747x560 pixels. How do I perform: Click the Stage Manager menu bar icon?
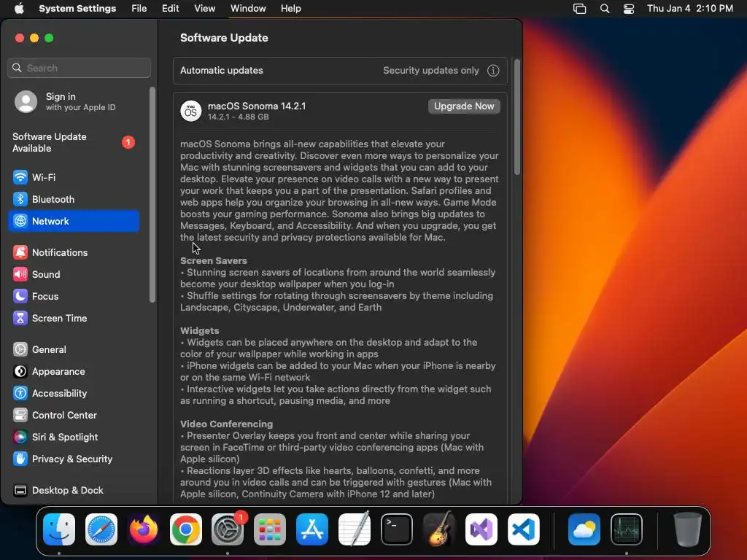pyautogui.click(x=579, y=9)
